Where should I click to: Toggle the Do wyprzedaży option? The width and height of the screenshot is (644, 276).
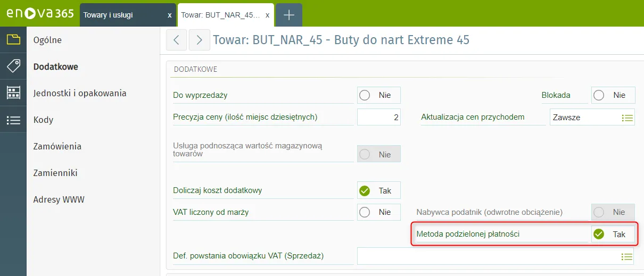pyautogui.click(x=378, y=95)
